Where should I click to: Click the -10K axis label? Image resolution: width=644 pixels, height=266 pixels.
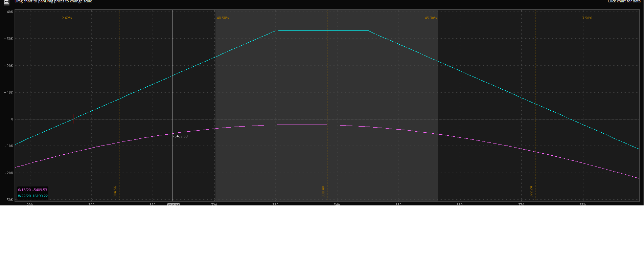point(9,146)
